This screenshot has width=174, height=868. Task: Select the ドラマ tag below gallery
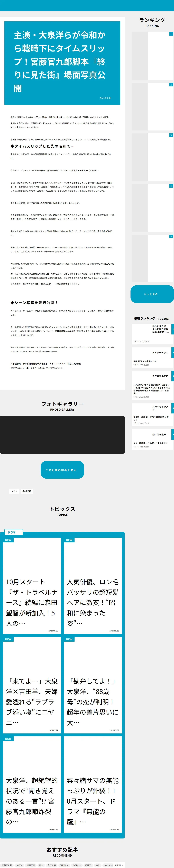14,491
